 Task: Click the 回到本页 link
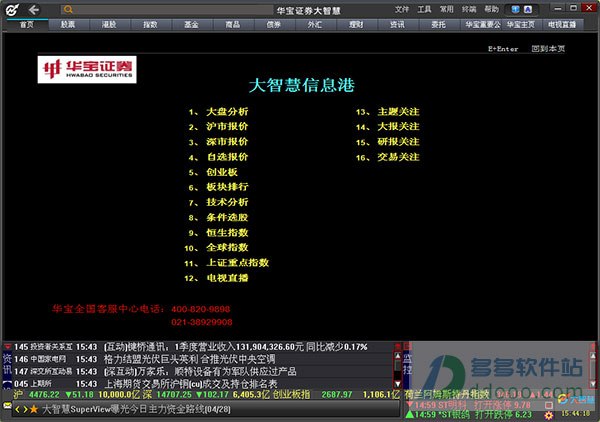[548, 49]
